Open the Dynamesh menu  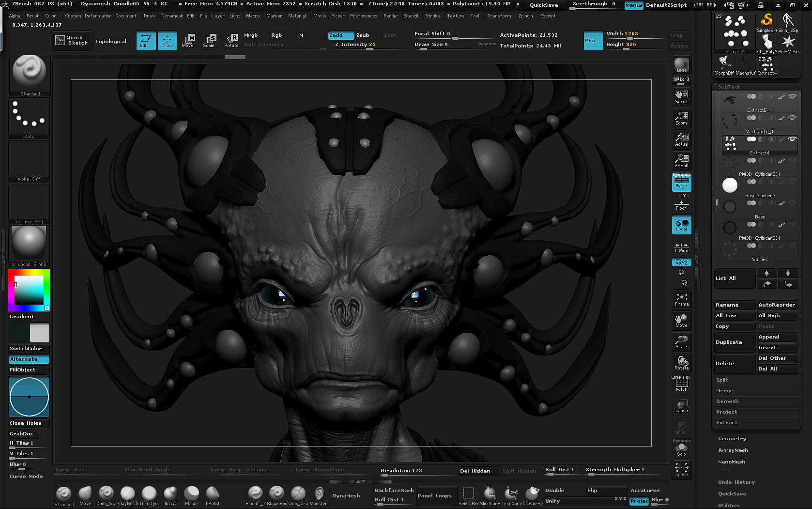[x=172, y=16]
